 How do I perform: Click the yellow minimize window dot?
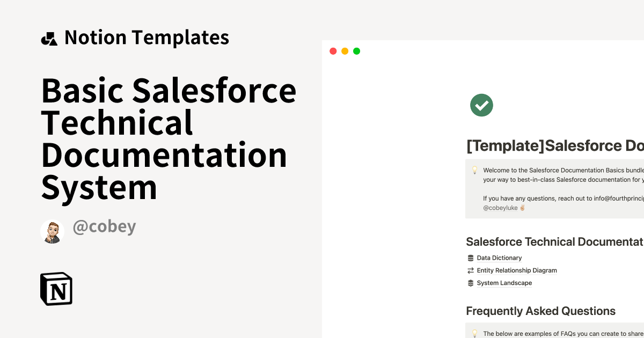coord(345,51)
